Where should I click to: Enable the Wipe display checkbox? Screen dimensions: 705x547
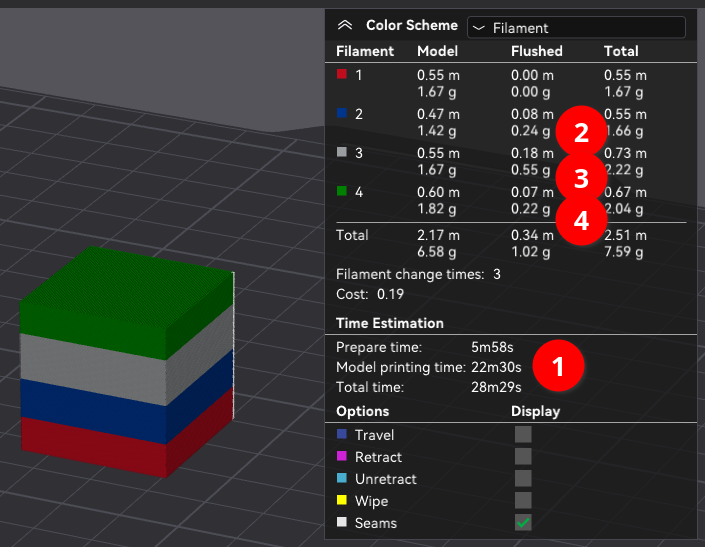(523, 501)
